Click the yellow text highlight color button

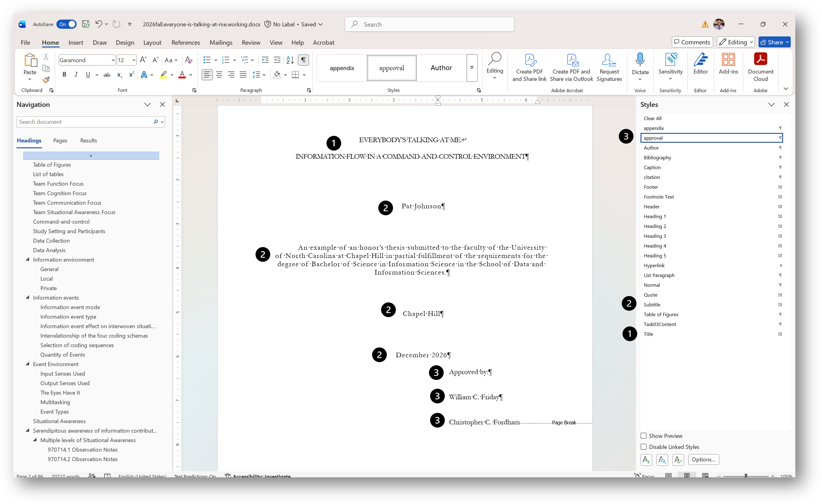click(163, 75)
